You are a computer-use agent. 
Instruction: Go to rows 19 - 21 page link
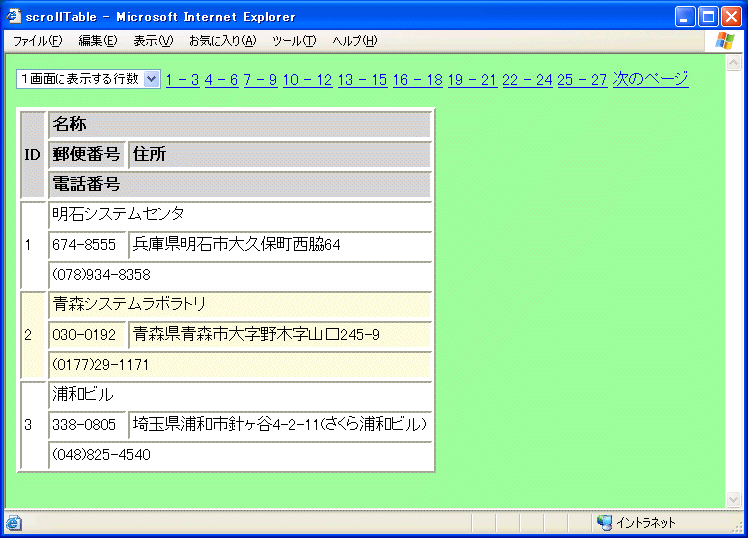point(473,80)
